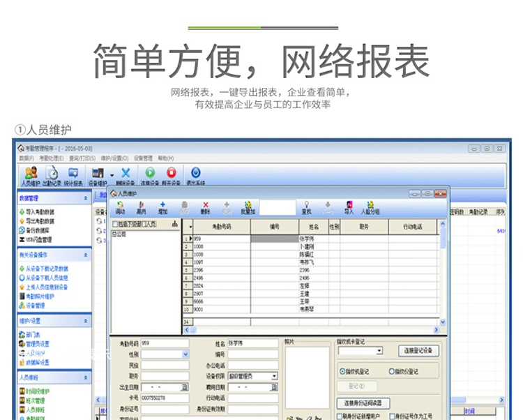Open the 考勤处理 menu

[51, 158]
